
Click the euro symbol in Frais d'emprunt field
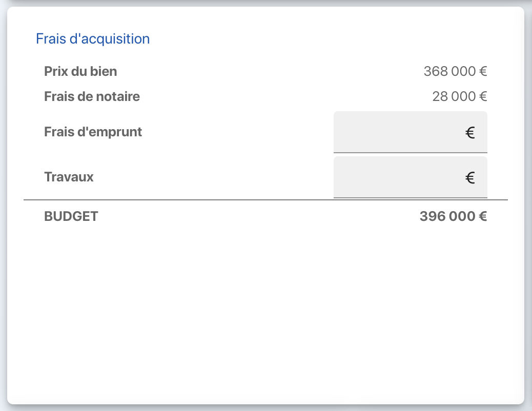click(x=469, y=133)
